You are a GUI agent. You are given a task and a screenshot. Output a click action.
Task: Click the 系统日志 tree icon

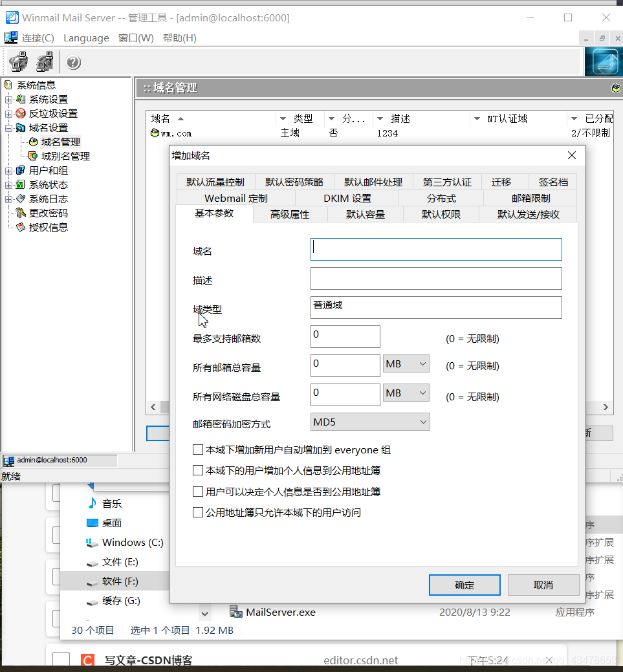(21, 199)
